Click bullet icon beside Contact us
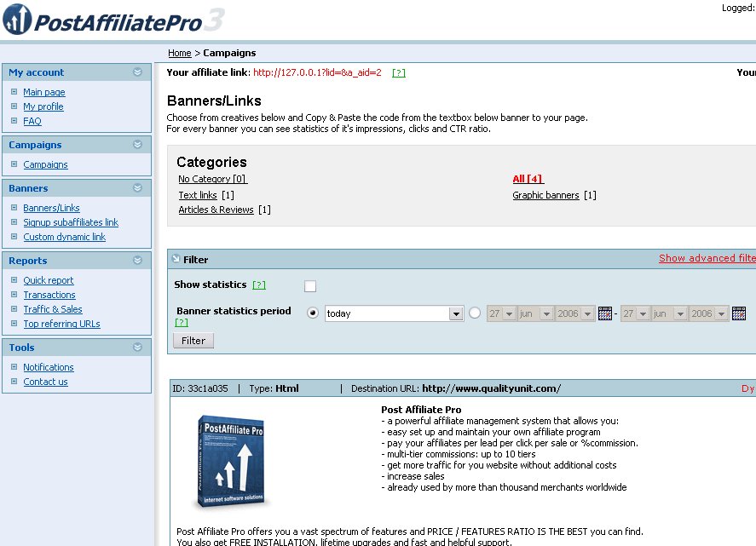This screenshot has width=756, height=546. pos(14,381)
